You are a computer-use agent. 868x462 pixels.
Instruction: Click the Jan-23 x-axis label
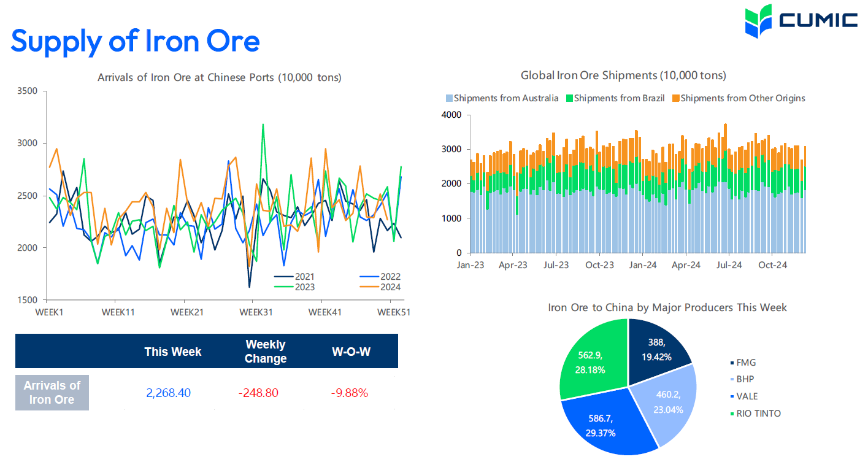coord(470,265)
